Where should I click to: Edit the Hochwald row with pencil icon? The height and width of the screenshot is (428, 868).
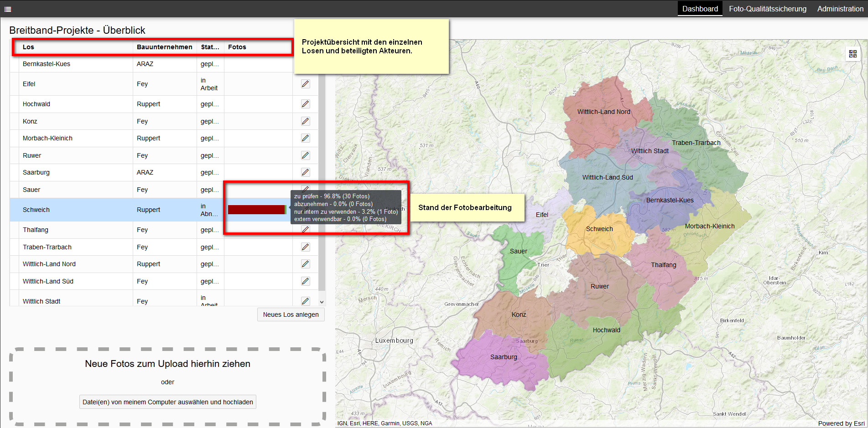[306, 104]
